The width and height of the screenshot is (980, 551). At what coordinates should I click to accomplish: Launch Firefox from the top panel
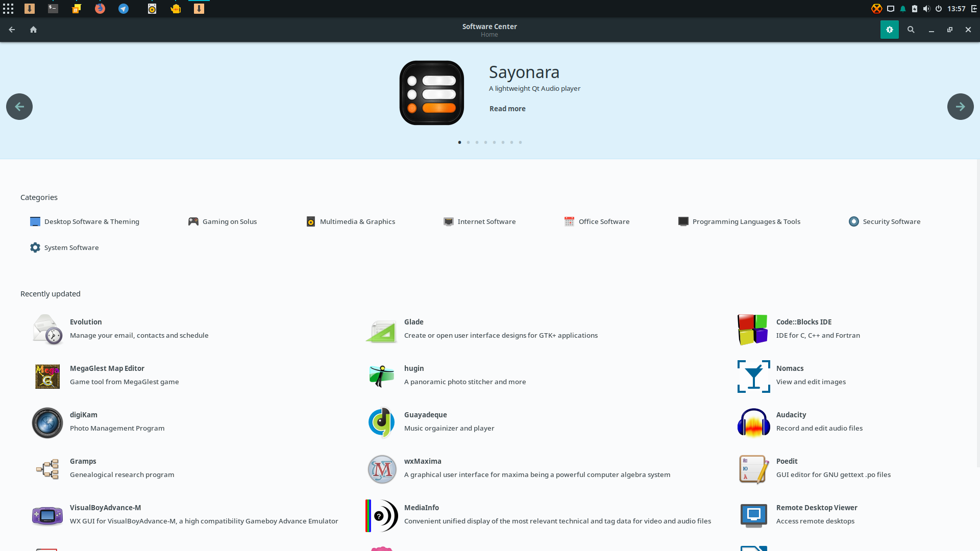coord(100,9)
